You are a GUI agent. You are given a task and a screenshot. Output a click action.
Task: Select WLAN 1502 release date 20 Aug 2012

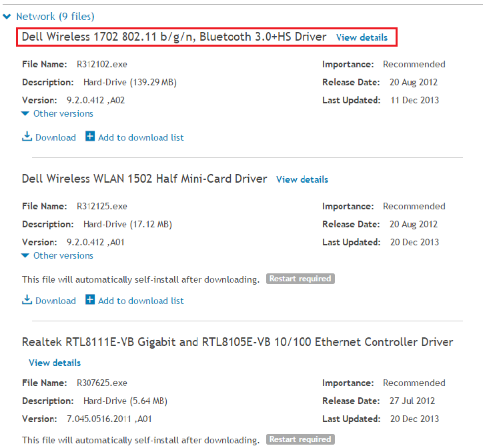click(x=414, y=224)
